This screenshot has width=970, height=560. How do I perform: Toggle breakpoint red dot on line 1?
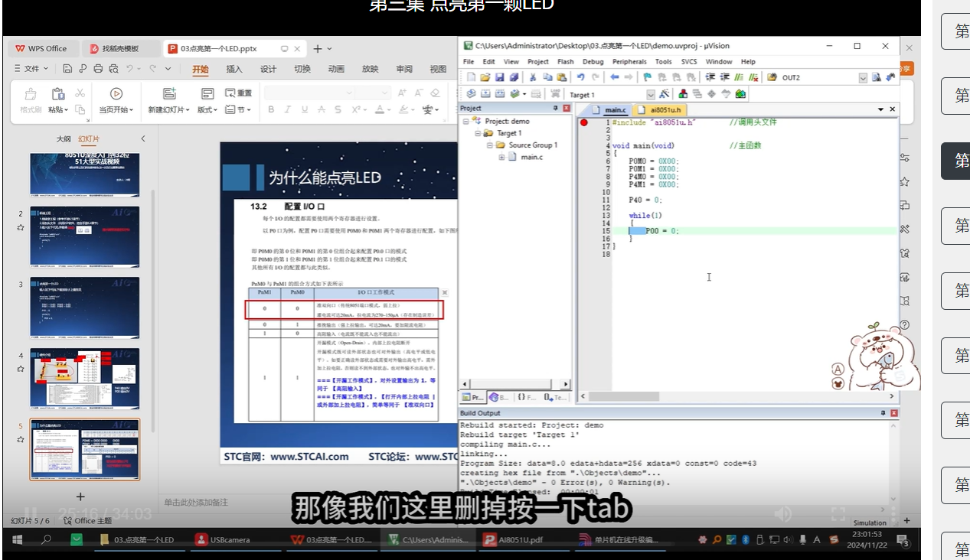click(584, 122)
